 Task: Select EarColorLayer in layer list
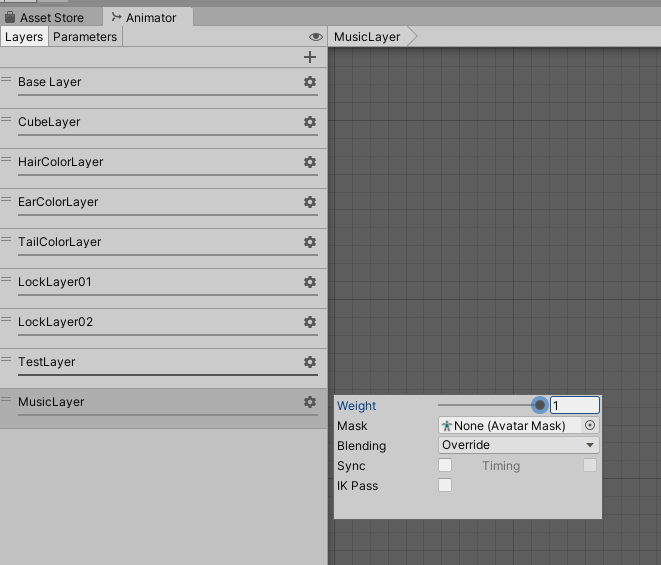click(x=164, y=208)
